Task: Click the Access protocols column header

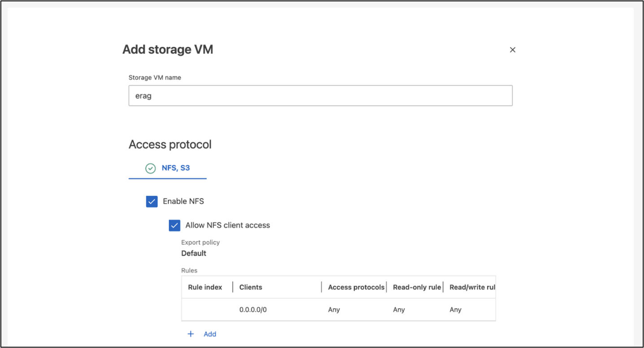Action: tap(356, 287)
